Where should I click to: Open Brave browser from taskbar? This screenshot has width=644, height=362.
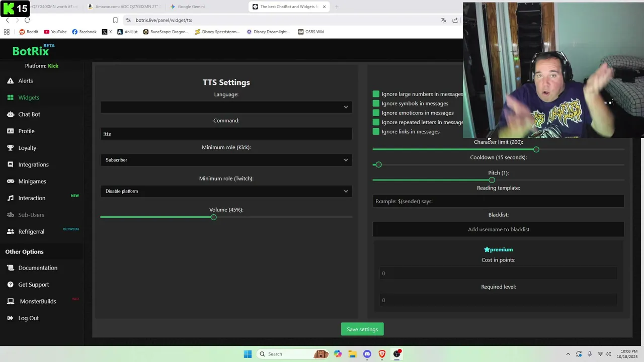click(x=382, y=354)
